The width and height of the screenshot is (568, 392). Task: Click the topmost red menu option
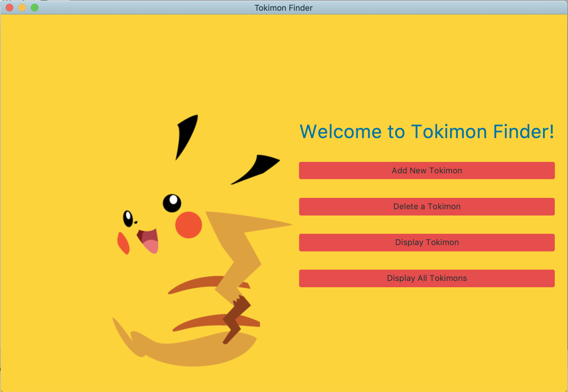(x=427, y=170)
